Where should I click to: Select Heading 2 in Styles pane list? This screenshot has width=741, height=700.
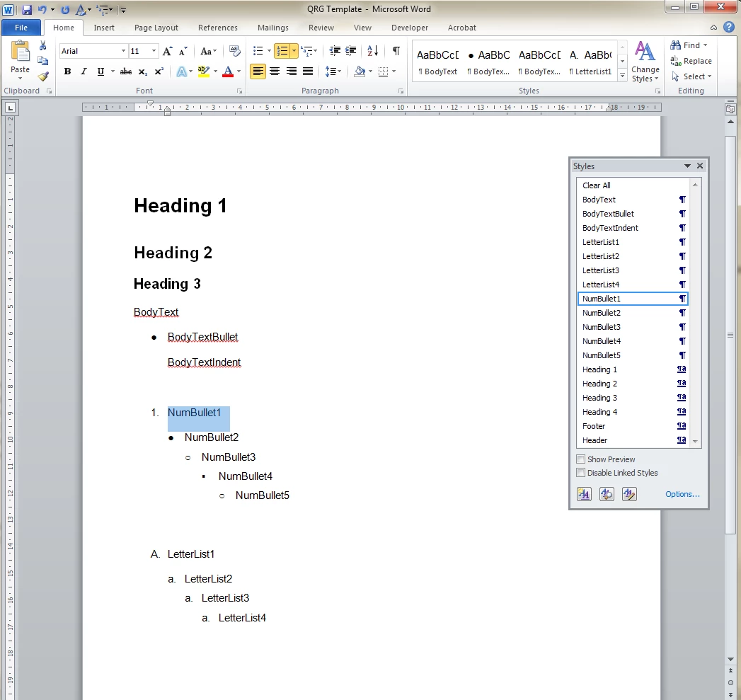(x=633, y=384)
